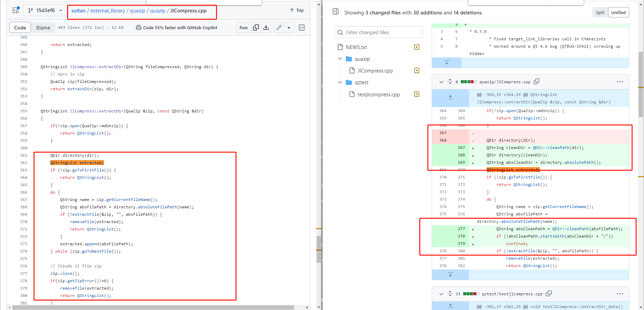The image size is (644, 310).
Task: Collapse the quazip folder in changed files
Action: (x=340, y=59)
